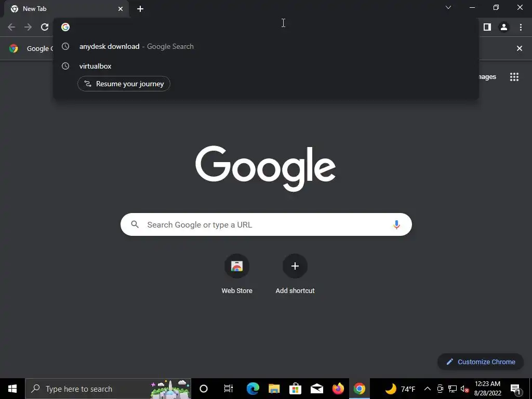Dismiss the Google Chrome infobar
532x399 pixels.
coord(520,48)
